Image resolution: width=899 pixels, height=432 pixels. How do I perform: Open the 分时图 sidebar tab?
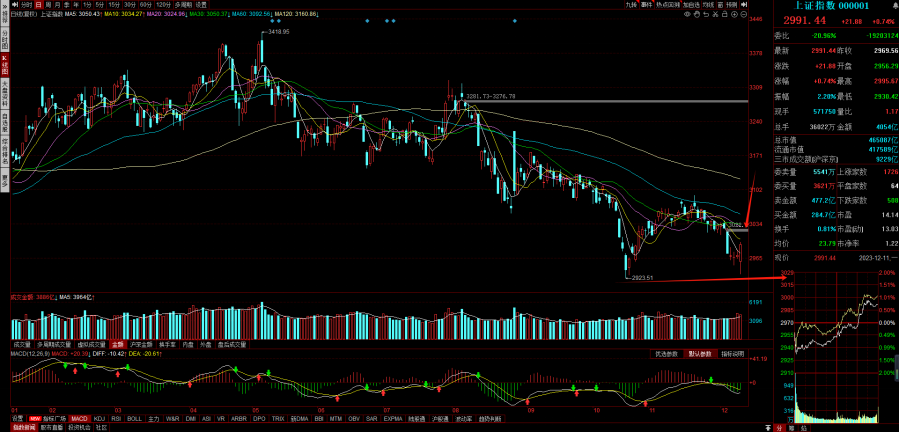5,40
